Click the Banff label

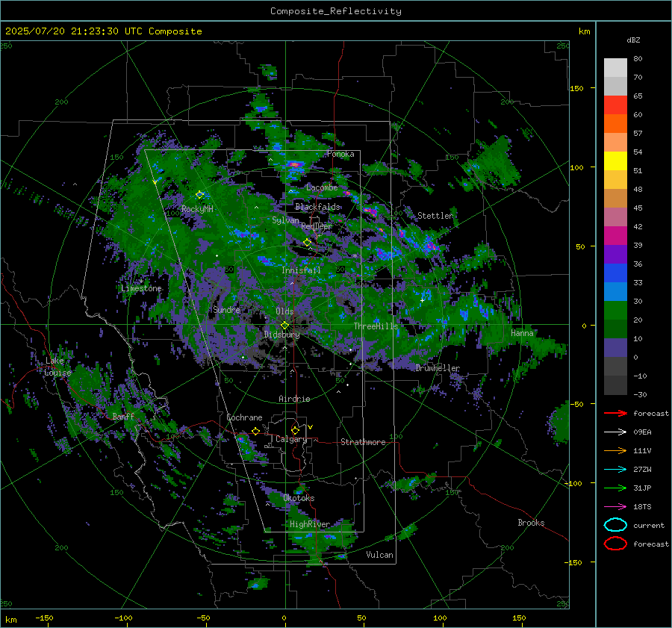click(x=123, y=416)
